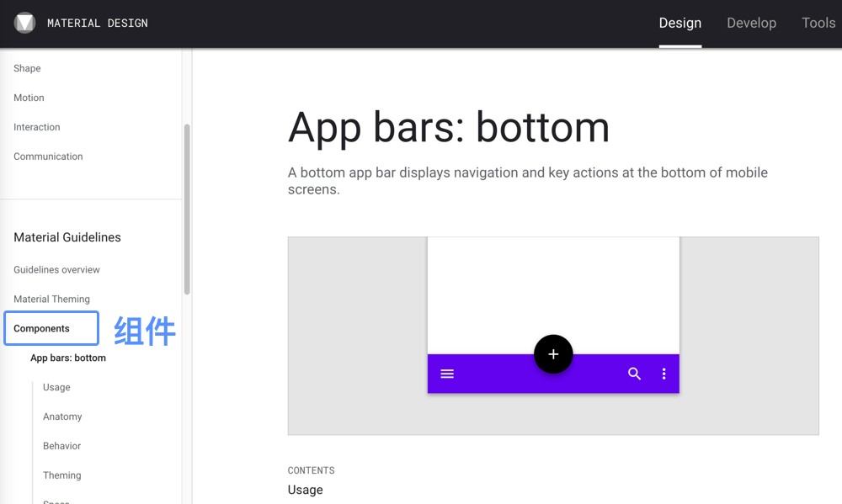The width and height of the screenshot is (842, 504).
Task: Open Motion in the sidebar
Action: pyautogui.click(x=29, y=98)
